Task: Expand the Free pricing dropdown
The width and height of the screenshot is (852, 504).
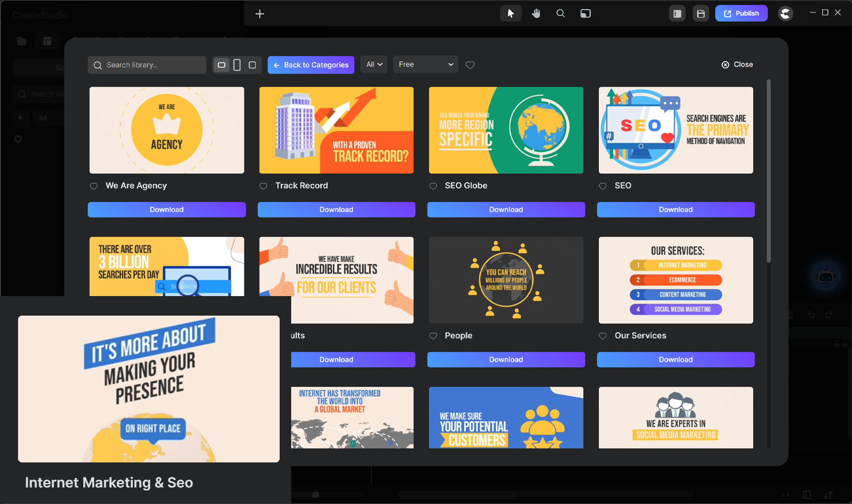Action: point(425,65)
